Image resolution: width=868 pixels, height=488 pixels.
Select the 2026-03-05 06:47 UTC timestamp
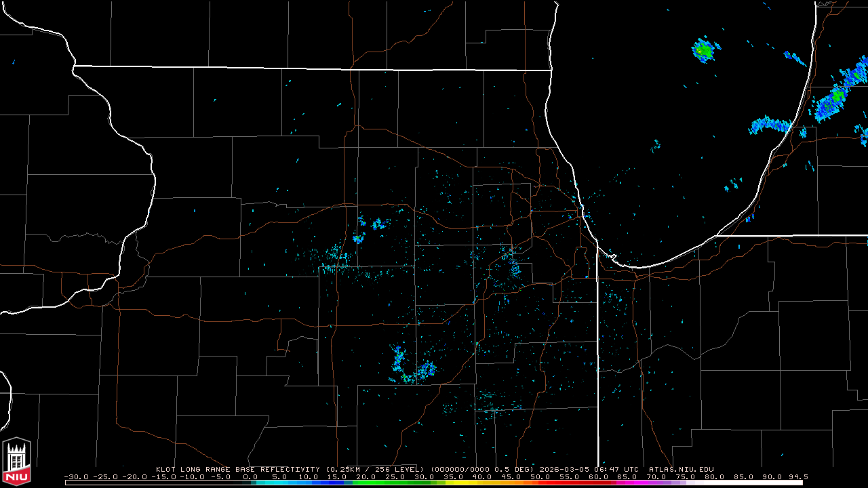[x=589, y=469]
